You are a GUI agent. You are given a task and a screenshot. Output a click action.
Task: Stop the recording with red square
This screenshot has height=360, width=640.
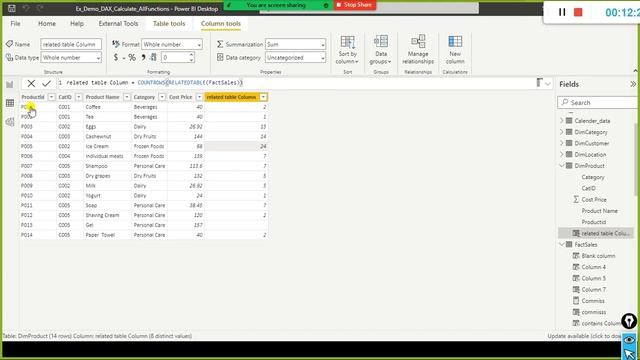pyautogui.click(x=578, y=12)
